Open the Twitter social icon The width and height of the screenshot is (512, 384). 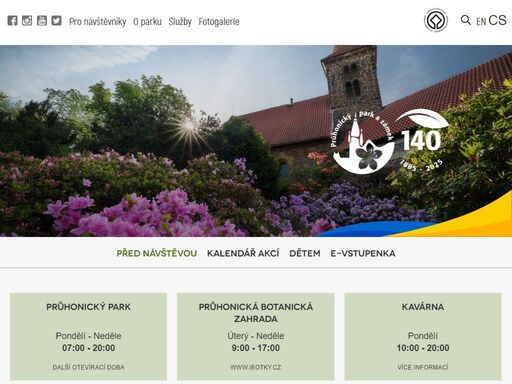[x=56, y=21]
